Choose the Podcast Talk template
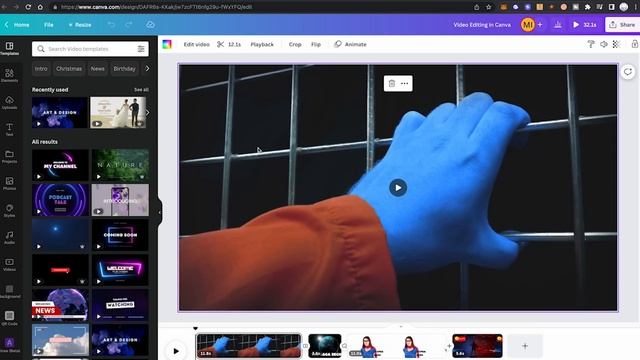 click(x=60, y=200)
